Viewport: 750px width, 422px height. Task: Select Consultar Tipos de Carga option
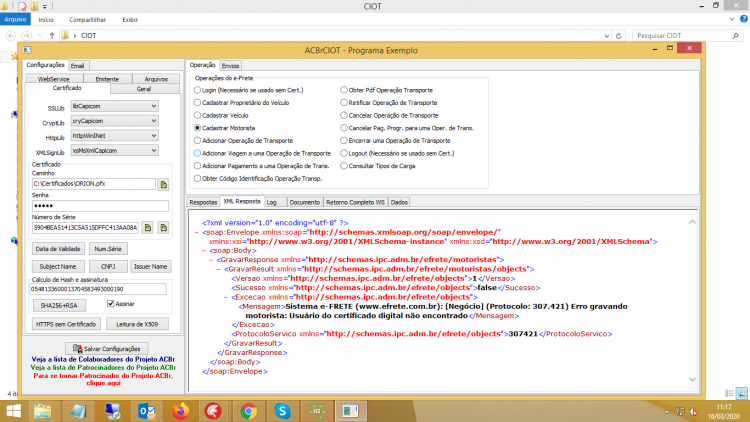click(x=344, y=166)
